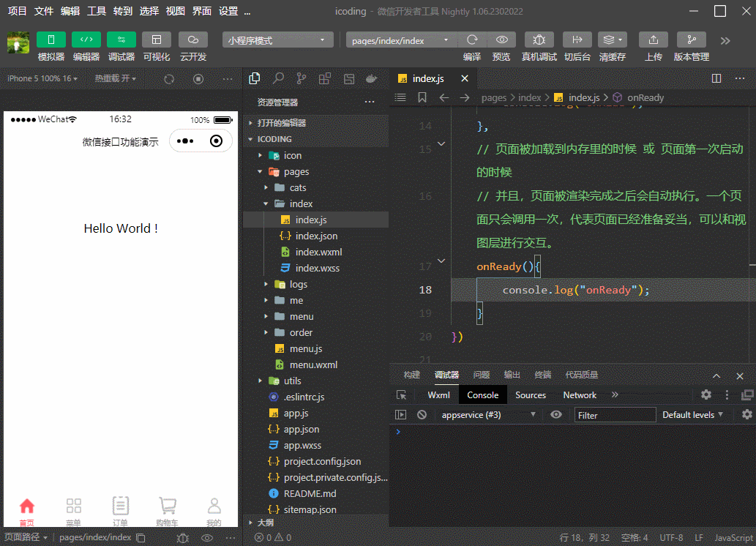Expand more toolbar items chevron
The image size is (756, 546).
click(725, 40)
